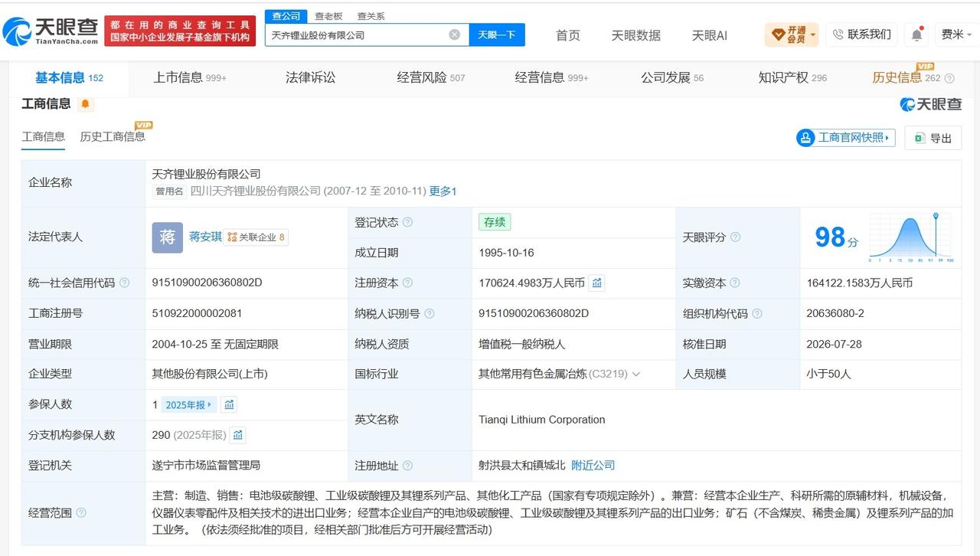The width and height of the screenshot is (980, 556).
Task: Switch to 上市信息 tab
Action: click(x=190, y=77)
